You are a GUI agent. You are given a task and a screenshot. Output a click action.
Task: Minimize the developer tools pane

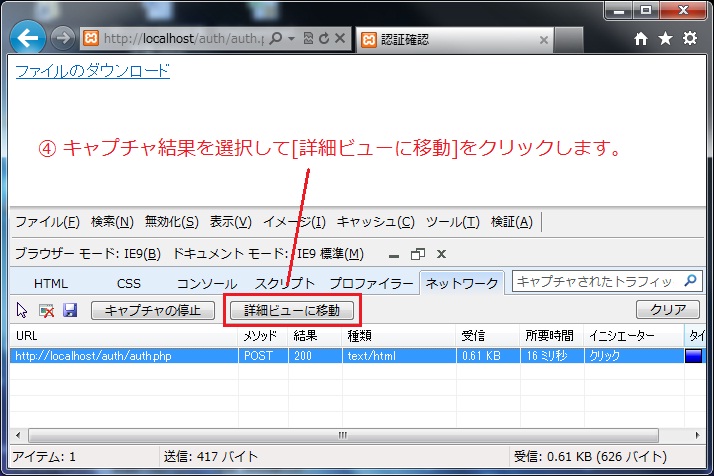click(x=394, y=254)
